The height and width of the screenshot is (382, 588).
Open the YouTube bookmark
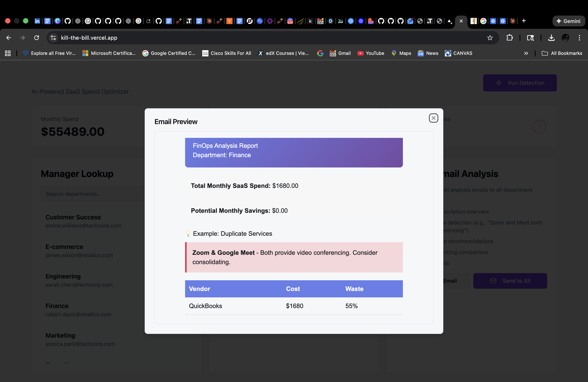coord(371,53)
